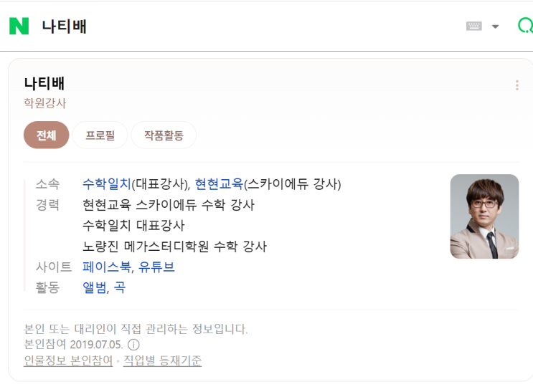The image size is (533, 392).
Task: Open the 인물정보 본인참여 link
Action: pyautogui.click(x=68, y=360)
